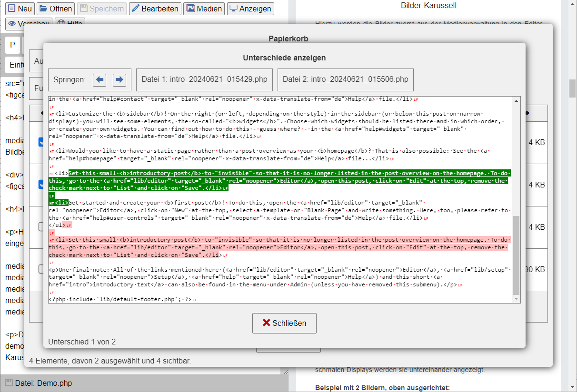The width and height of the screenshot is (577, 392).
Task: Click the diff view scroll-up arrow
Action: coord(517,101)
